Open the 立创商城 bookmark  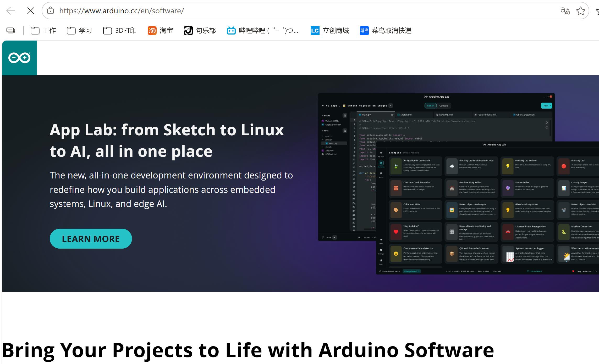coord(330,31)
